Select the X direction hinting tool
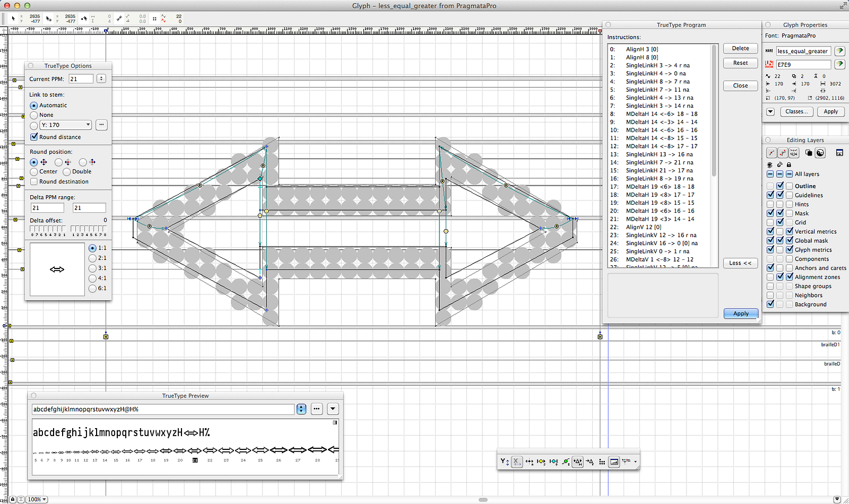Viewport: 849px width, 504px height. [517, 462]
